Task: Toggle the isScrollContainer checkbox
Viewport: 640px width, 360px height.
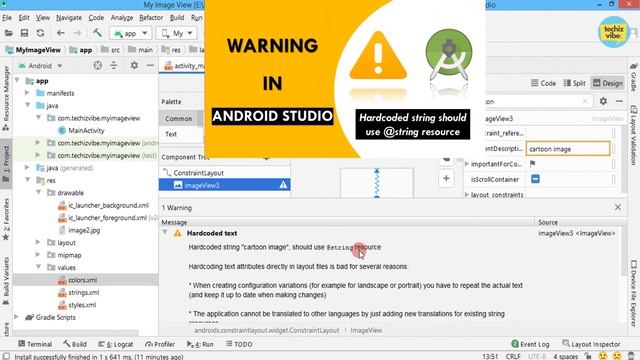Action: click(535, 179)
